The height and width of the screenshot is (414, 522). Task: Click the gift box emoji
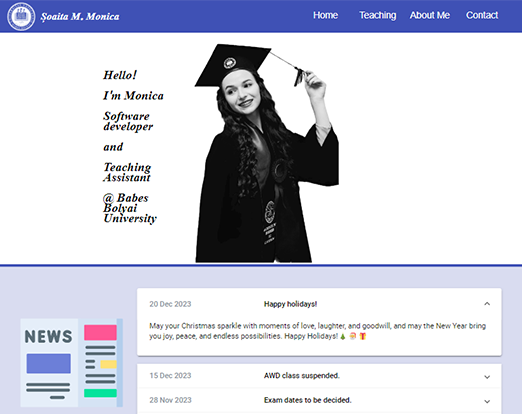[x=363, y=336]
